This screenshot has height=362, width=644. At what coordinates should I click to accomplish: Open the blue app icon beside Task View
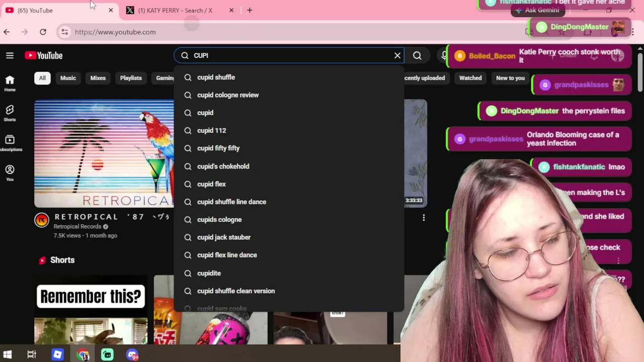[57, 355]
